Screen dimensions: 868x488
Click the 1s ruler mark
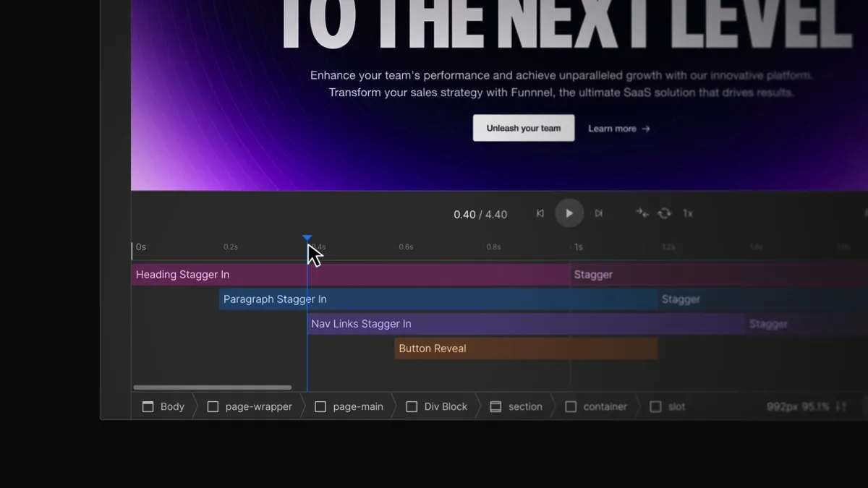coord(579,247)
